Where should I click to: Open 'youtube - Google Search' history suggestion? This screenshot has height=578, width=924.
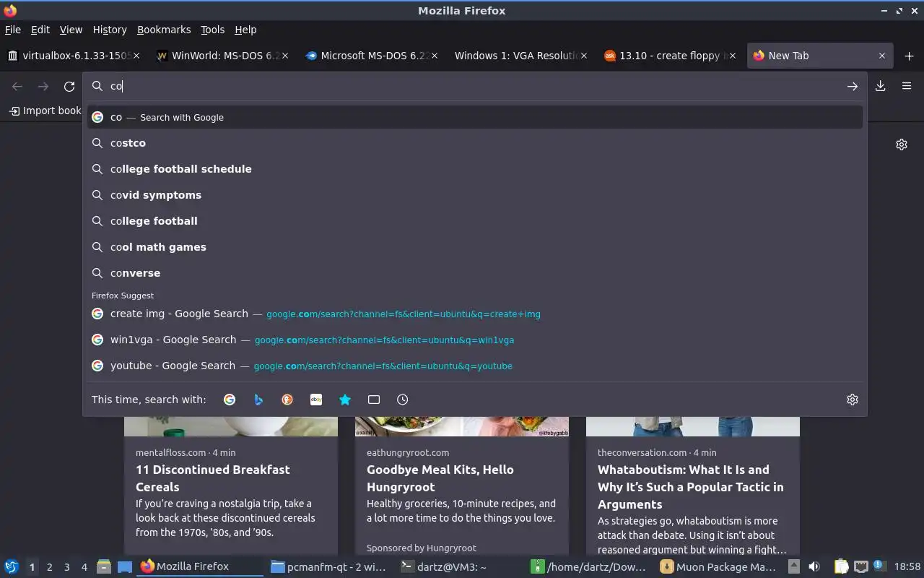click(475, 366)
